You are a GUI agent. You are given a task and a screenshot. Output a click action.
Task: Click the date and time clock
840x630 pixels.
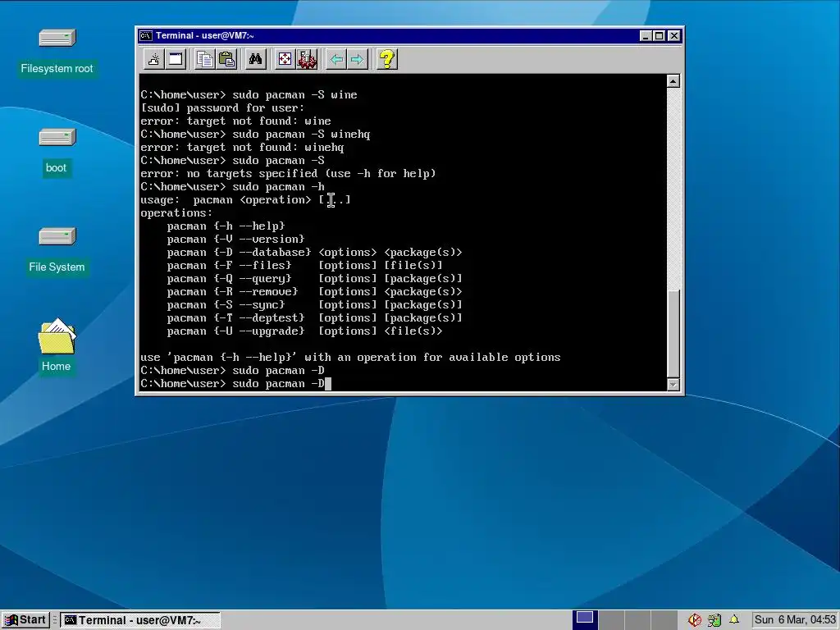795,620
